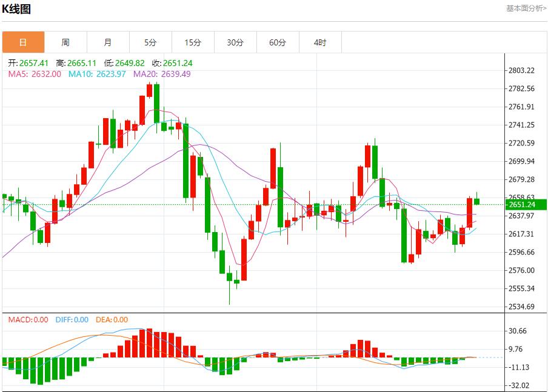548x392 pixels.
Task: Click the MA10 indicator label
Action: tap(97, 74)
